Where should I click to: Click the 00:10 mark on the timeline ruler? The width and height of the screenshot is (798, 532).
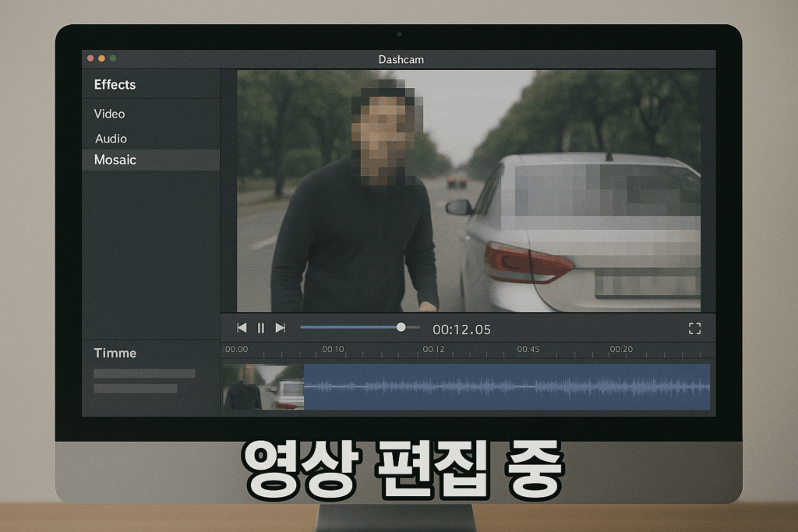pos(333,351)
